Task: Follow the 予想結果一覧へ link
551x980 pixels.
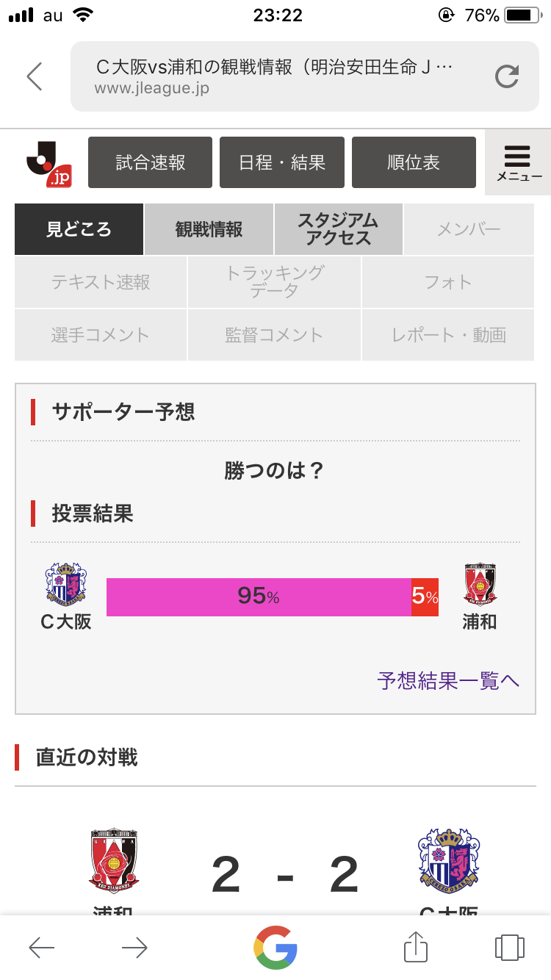Action: (x=448, y=681)
